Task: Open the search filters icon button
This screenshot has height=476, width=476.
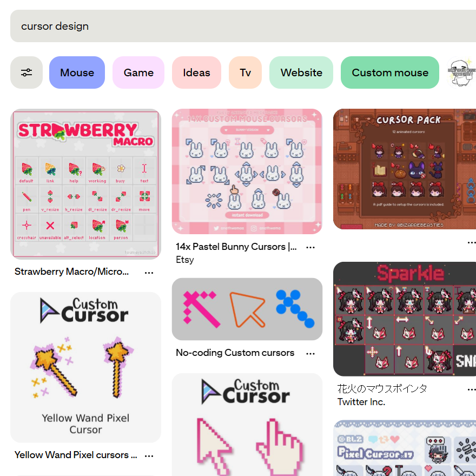Action: click(27, 72)
